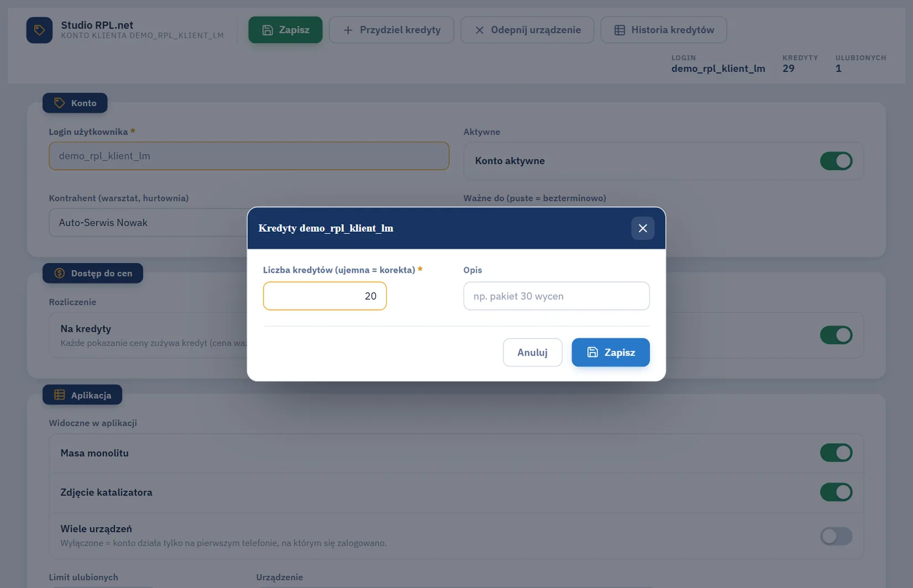The width and height of the screenshot is (913, 588).
Task: Click the KREDYTY value 29
Action: coord(788,69)
